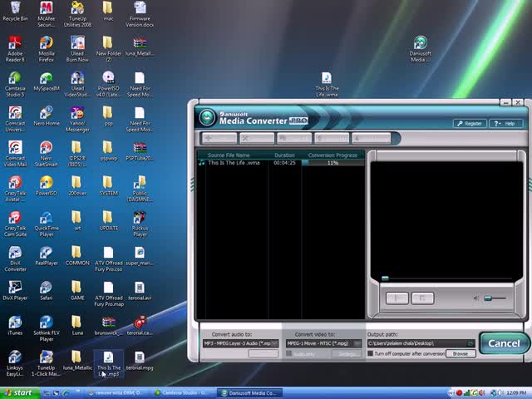The image size is (532, 399).
Task: Enable Turn off computer after conversion
Action: pos(370,353)
